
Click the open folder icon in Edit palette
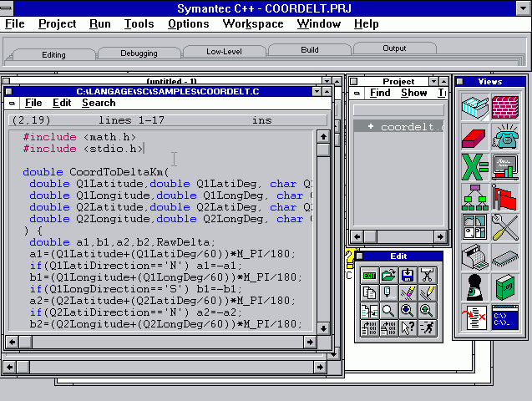pos(388,274)
